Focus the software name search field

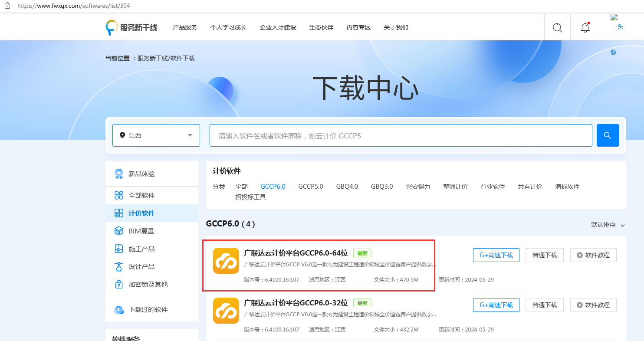pos(401,135)
